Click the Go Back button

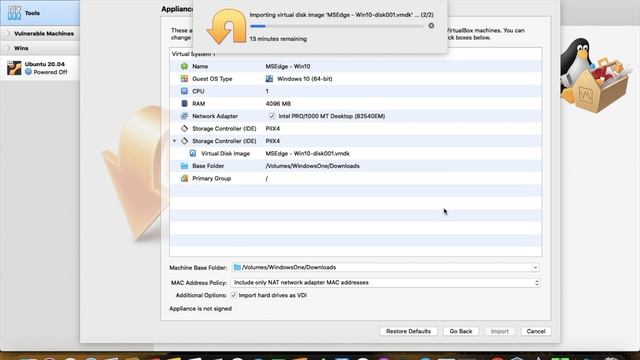[x=461, y=331]
